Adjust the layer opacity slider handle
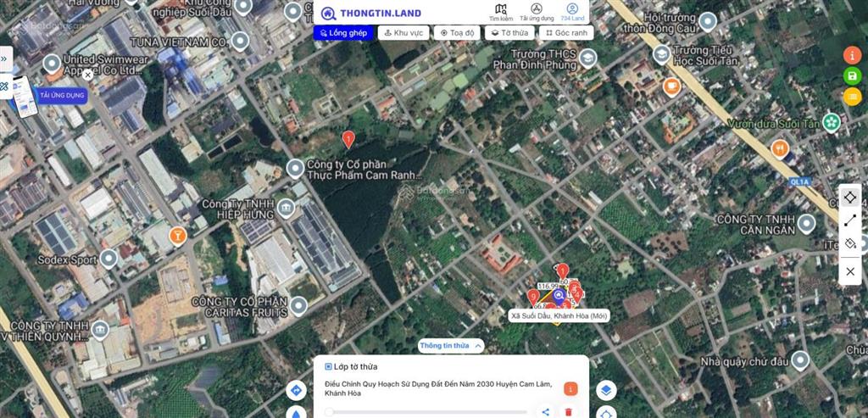868x418 pixels. pos(330,412)
